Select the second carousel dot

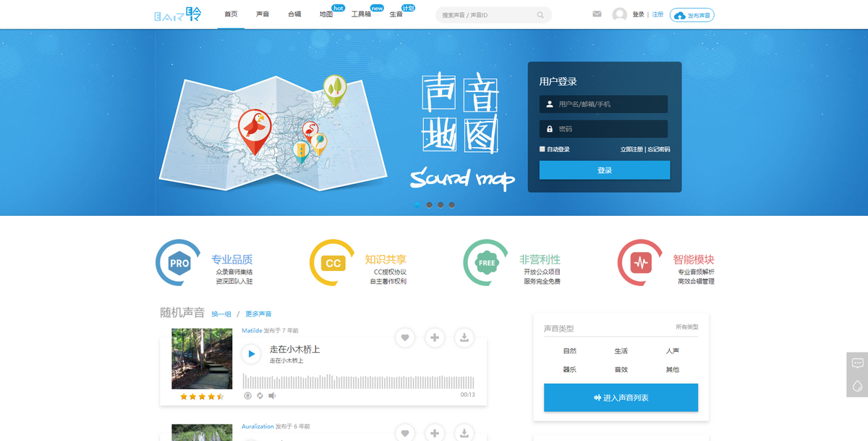point(429,205)
